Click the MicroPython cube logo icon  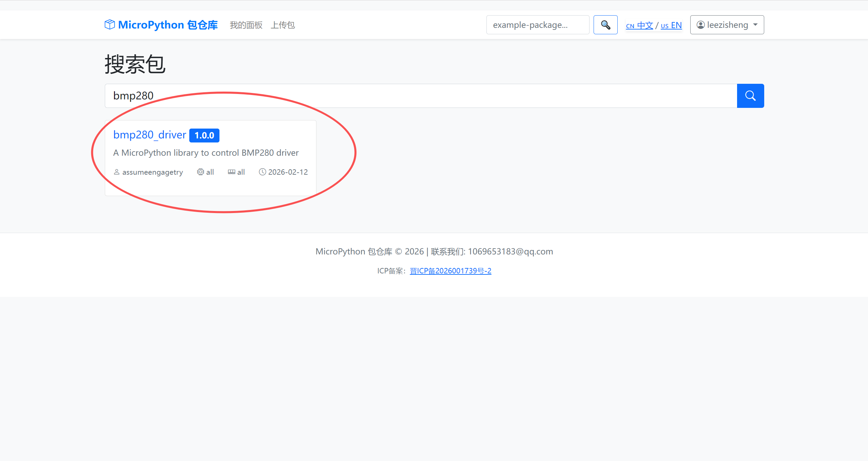[x=110, y=24]
